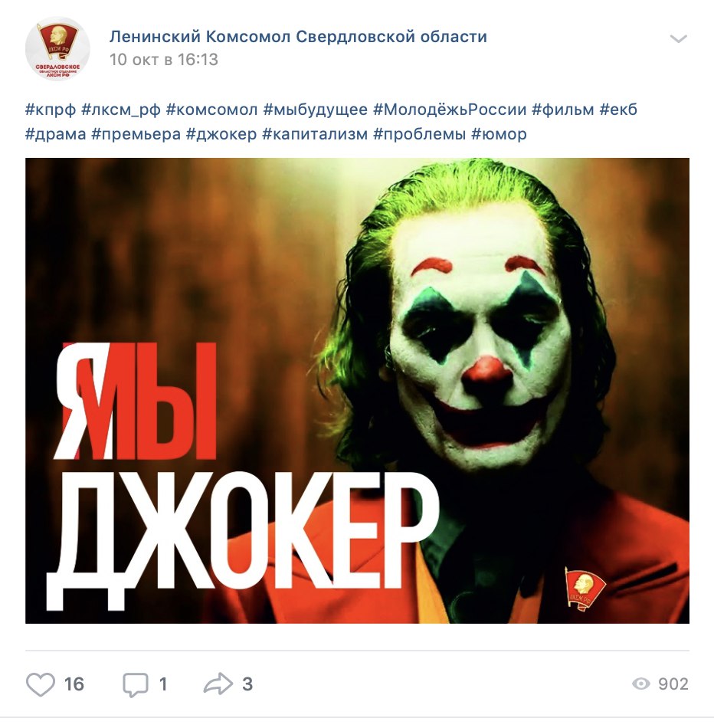
Task: Follow the #мыбудущее hashtag
Action: pyautogui.click(x=315, y=110)
